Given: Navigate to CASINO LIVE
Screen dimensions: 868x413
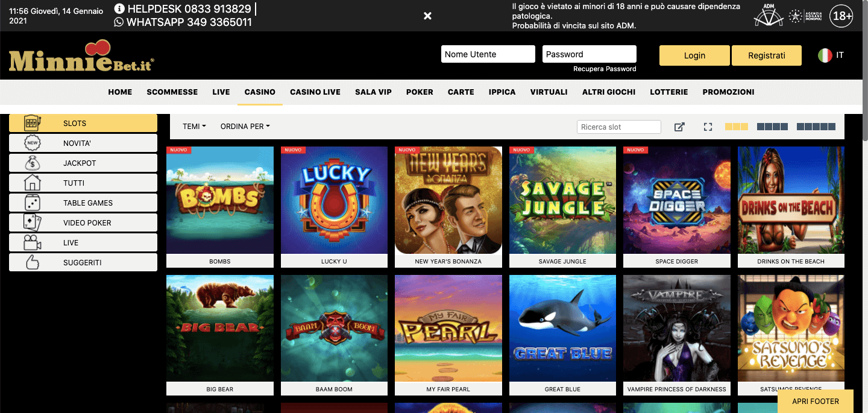Looking at the screenshot, I should click(x=315, y=92).
